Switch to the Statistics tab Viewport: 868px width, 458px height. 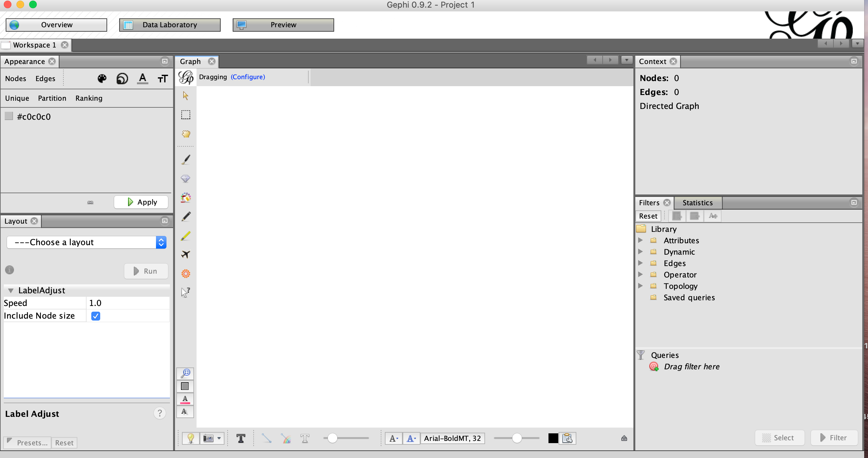[697, 203]
